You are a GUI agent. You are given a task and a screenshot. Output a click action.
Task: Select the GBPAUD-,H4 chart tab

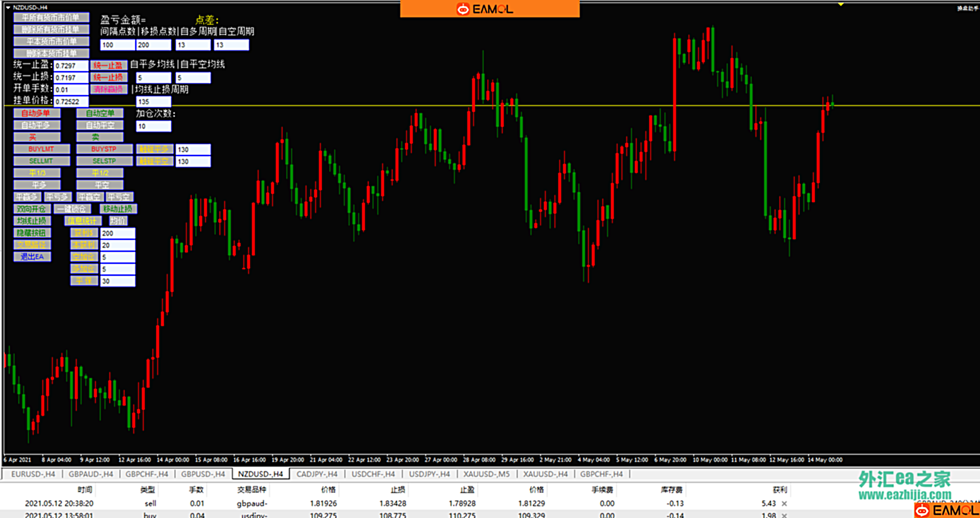[x=90, y=474]
